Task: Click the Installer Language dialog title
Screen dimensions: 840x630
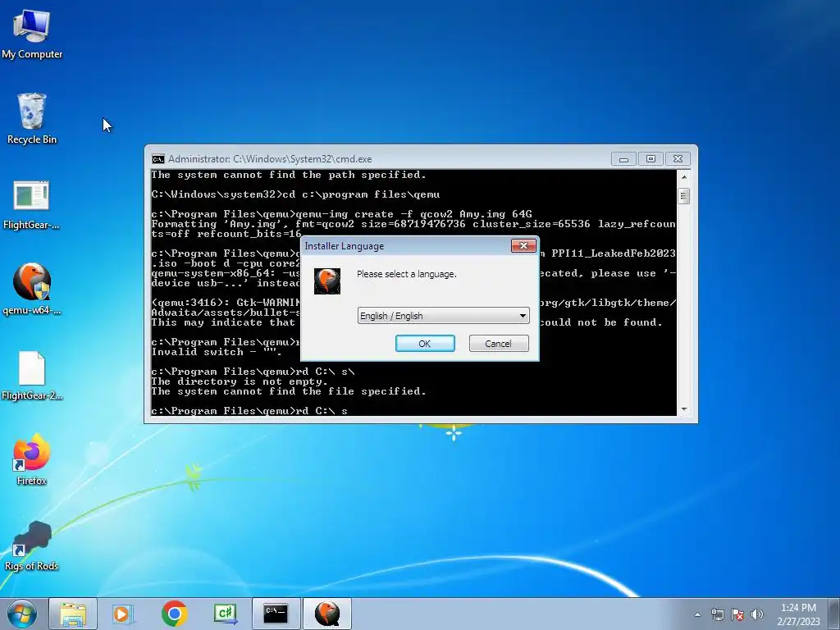Action: click(345, 246)
